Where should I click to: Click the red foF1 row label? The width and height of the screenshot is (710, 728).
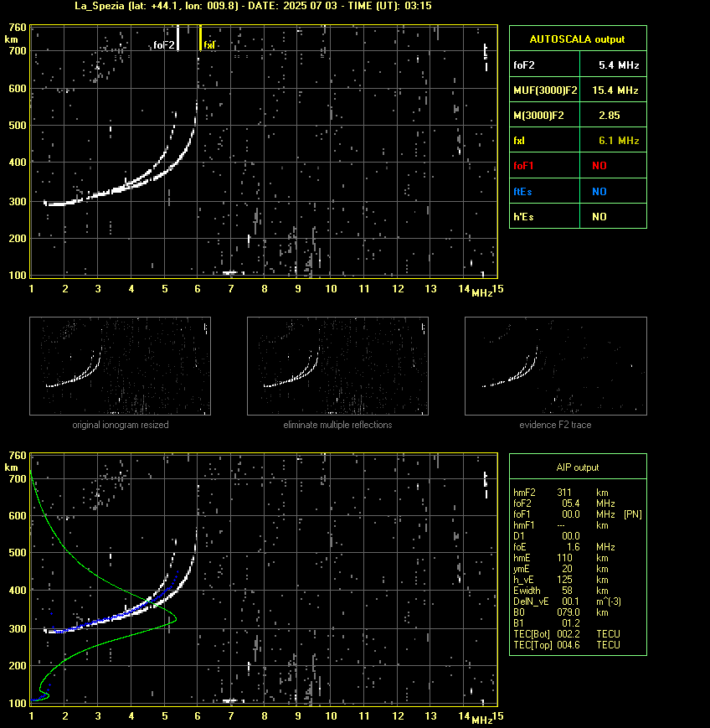coord(523,165)
